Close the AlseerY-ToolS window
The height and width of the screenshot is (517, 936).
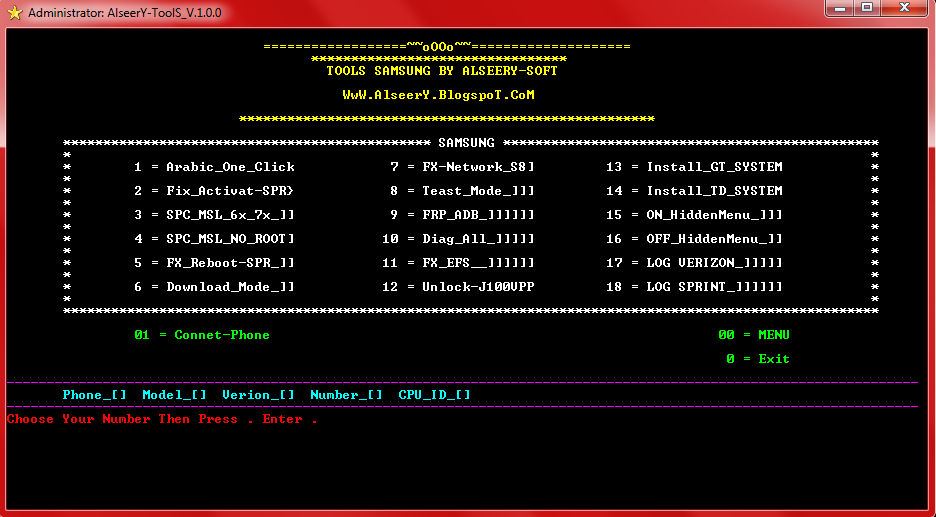(x=904, y=8)
